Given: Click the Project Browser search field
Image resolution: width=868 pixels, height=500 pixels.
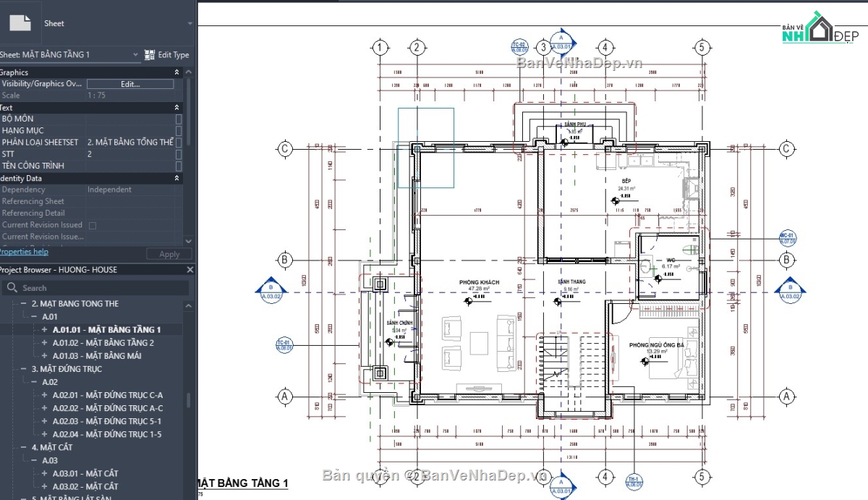Looking at the screenshot, I should coord(96,288).
